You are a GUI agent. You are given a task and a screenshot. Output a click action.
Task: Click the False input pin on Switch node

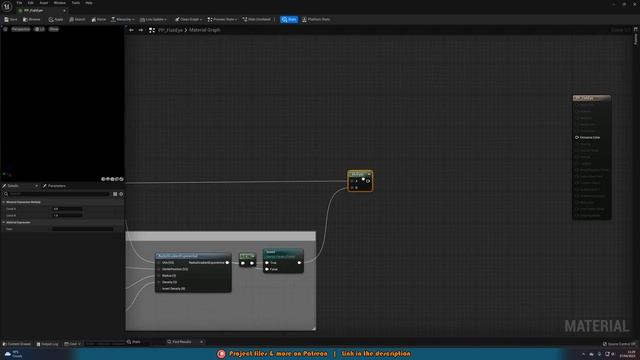(267, 269)
